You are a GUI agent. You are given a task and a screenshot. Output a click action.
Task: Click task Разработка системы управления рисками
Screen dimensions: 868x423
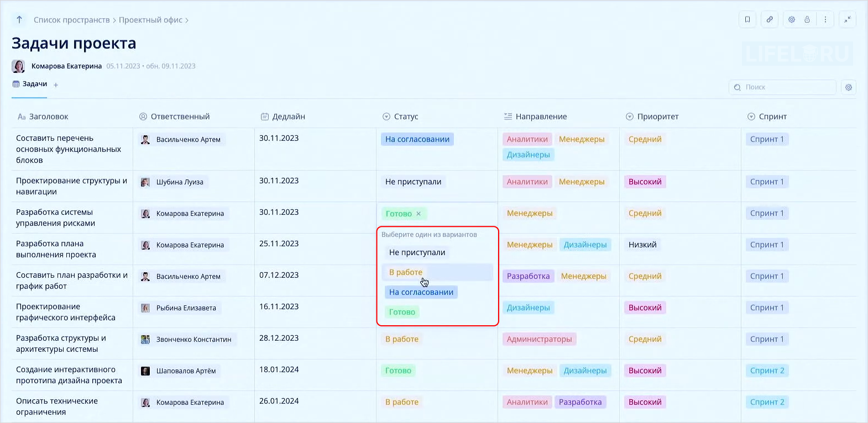55,218
